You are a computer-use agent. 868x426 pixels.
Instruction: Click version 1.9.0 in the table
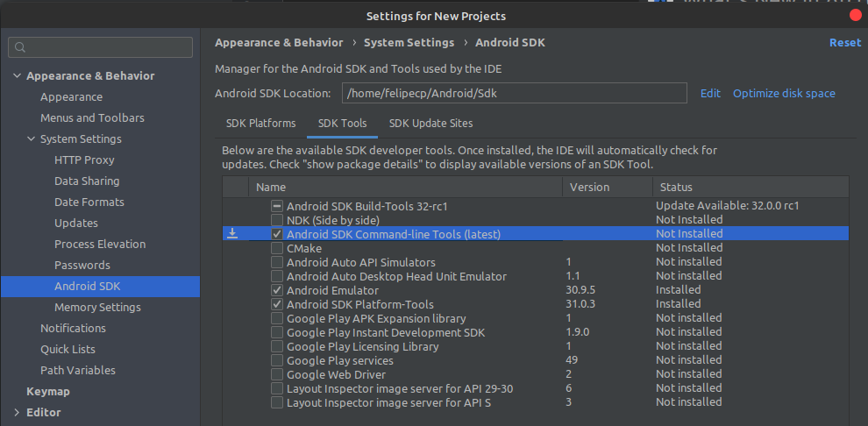point(578,332)
